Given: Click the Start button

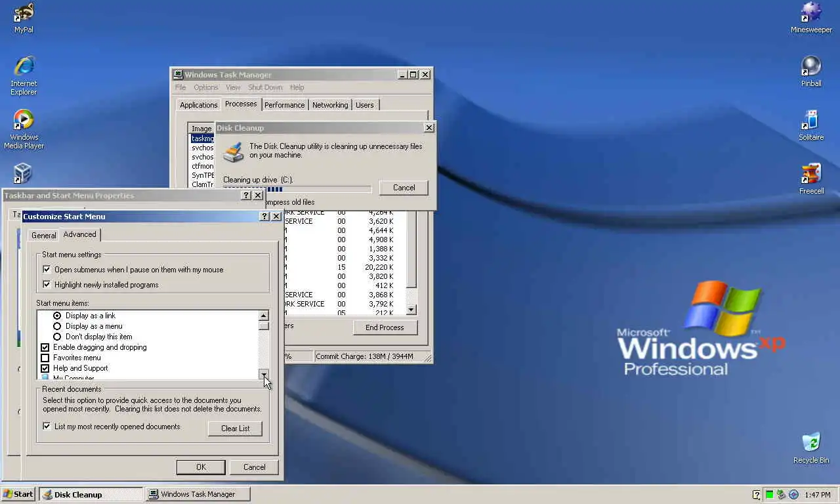Looking at the screenshot, I should tap(18, 494).
